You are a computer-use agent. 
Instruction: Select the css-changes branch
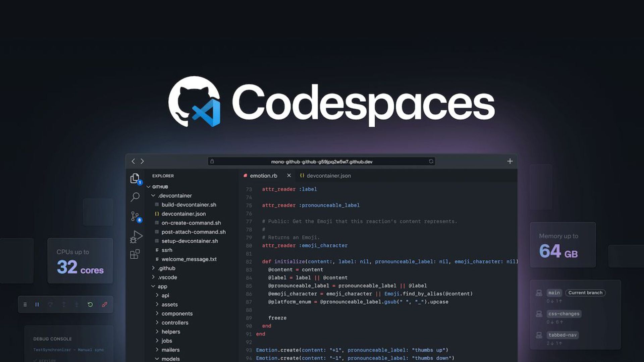pyautogui.click(x=564, y=314)
